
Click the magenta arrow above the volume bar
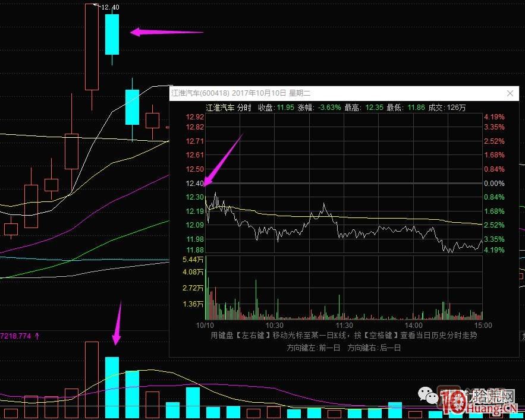(x=117, y=324)
